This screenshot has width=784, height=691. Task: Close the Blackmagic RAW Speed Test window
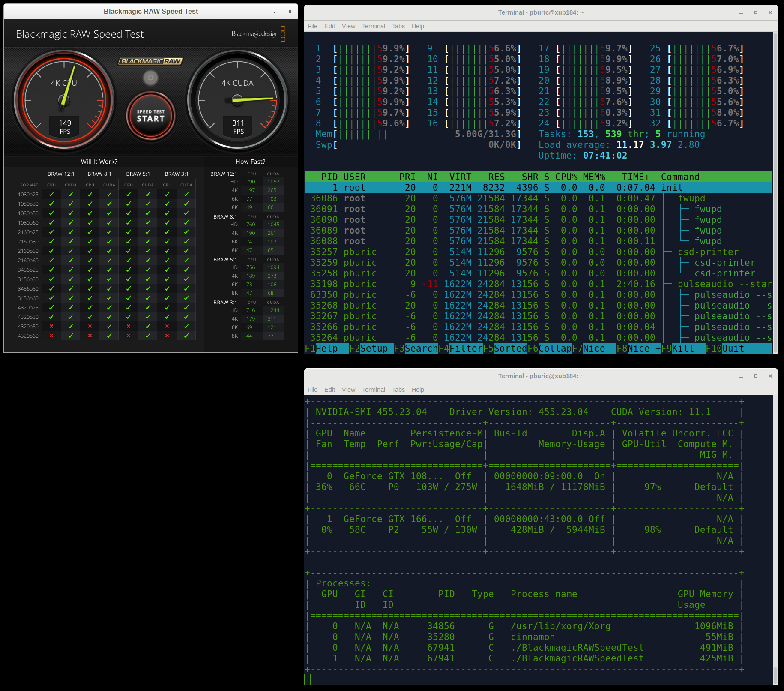[290, 12]
